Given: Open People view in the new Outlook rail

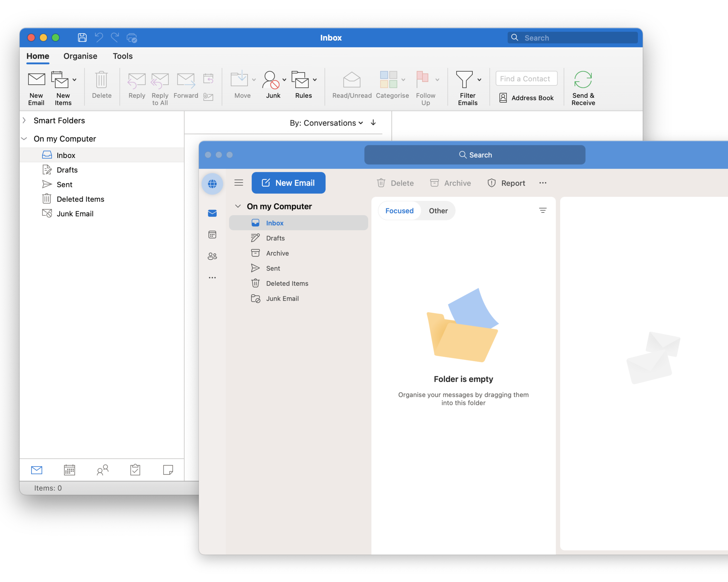Looking at the screenshot, I should tap(212, 256).
